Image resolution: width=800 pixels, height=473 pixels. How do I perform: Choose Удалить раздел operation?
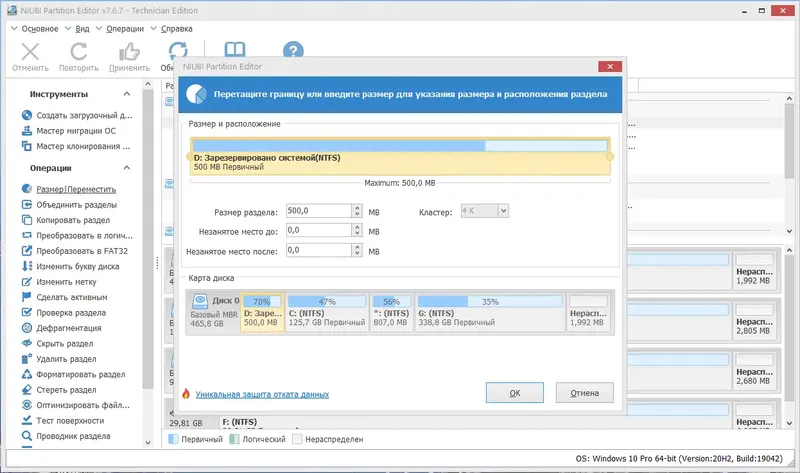point(59,359)
